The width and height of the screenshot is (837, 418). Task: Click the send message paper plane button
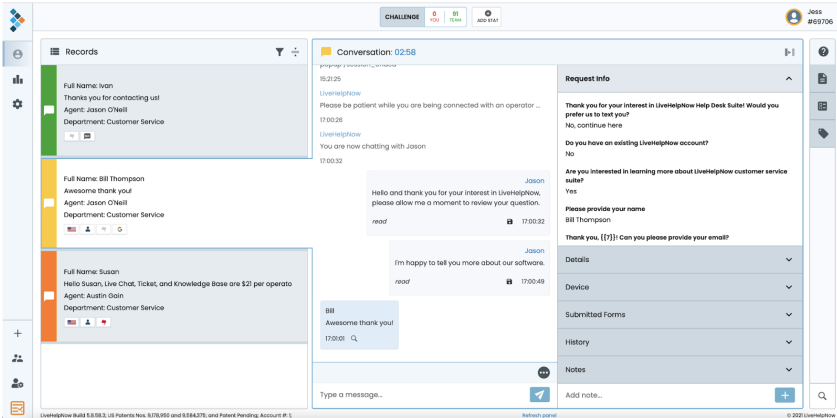coord(540,395)
